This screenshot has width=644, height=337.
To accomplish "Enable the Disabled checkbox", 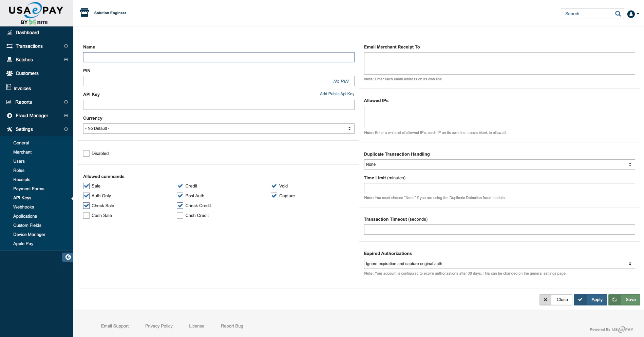I will pos(86,153).
